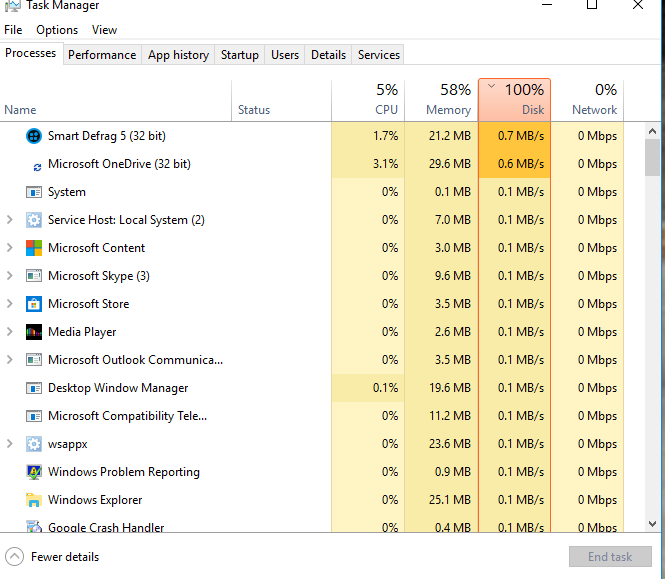
Task: Switch to the Performance tab
Action: [x=102, y=55]
